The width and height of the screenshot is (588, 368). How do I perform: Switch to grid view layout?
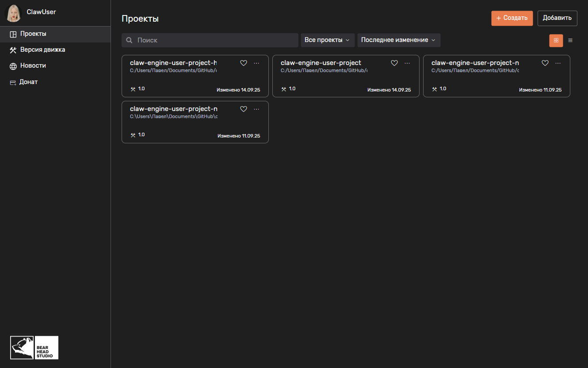point(556,40)
